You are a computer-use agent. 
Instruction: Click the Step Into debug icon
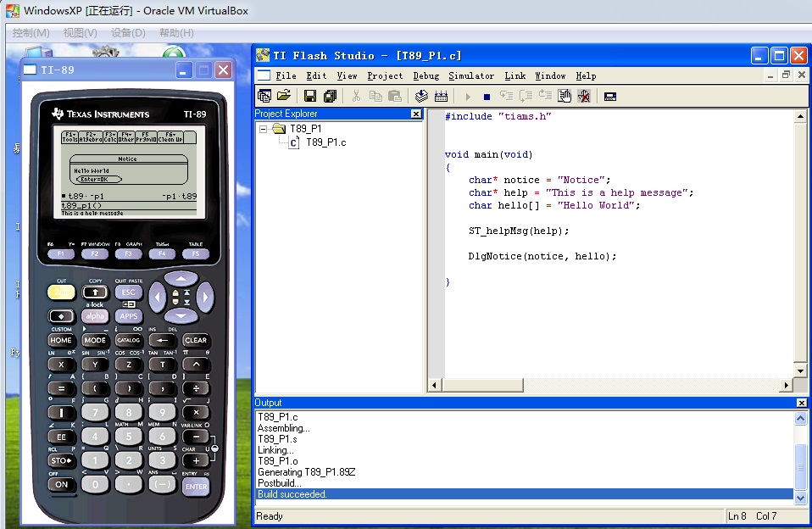pyautogui.click(x=507, y=96)
